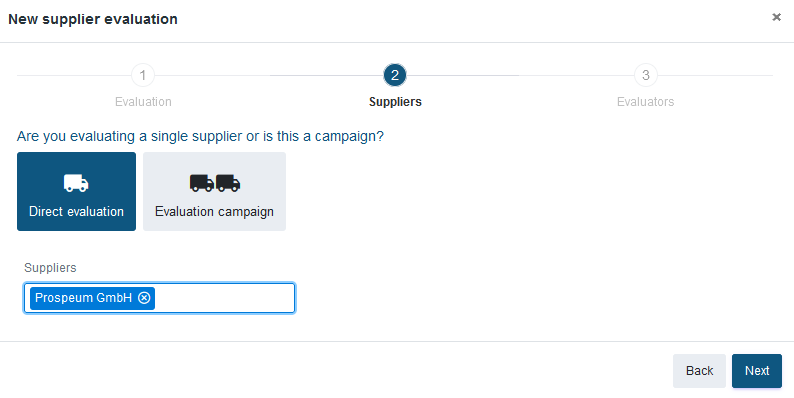794x398 pixels.
Task: Focus the Suppliers input field
Action: tap(160, 298)
